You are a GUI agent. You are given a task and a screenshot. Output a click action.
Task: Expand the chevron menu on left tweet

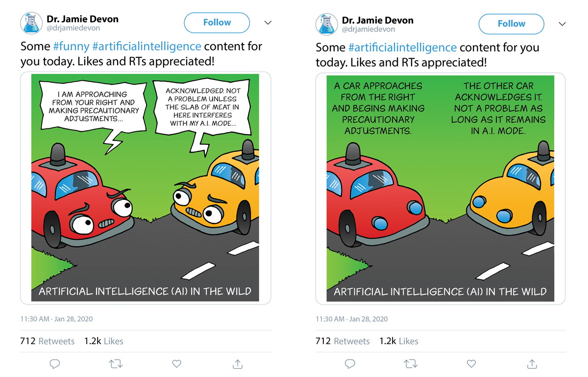268,24
